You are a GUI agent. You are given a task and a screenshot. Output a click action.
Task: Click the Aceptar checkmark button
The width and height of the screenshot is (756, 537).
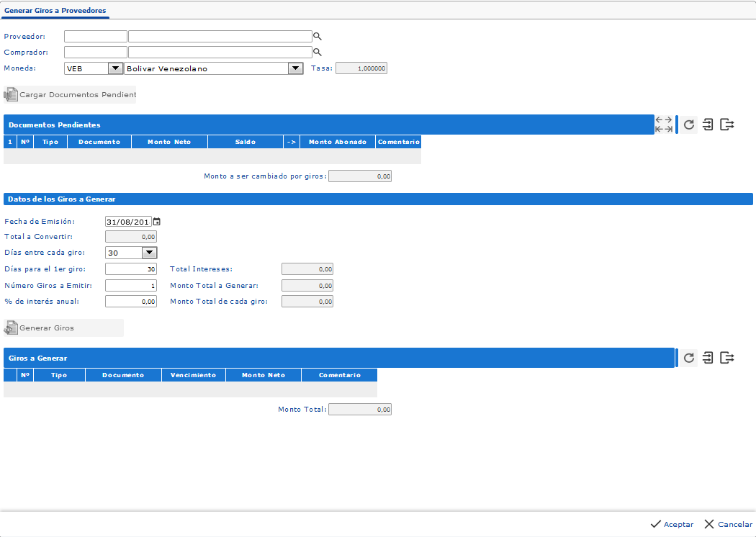(x=672, y=524)
